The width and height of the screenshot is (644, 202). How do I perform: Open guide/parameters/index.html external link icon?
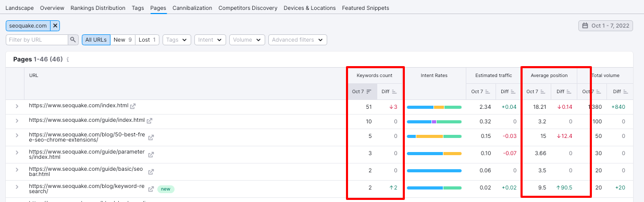click(151, 155)
